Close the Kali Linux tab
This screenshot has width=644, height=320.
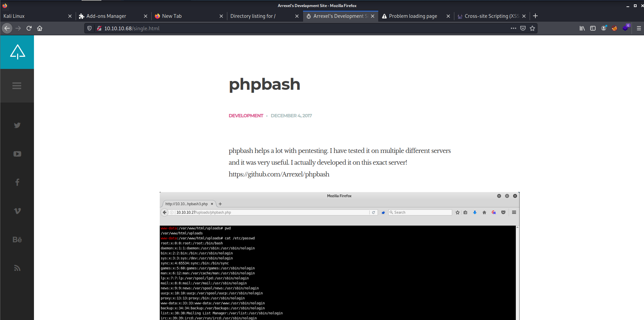click(70, 16)
